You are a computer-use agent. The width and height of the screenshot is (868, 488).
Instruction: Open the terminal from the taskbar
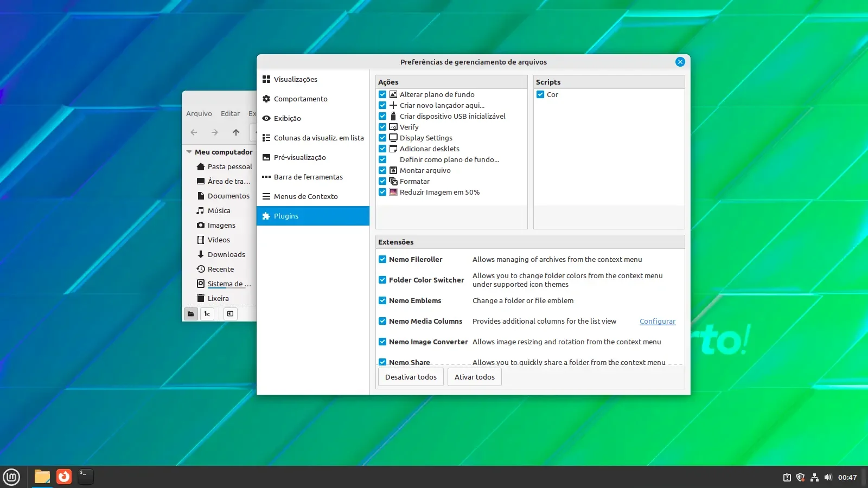coord(85,477)
